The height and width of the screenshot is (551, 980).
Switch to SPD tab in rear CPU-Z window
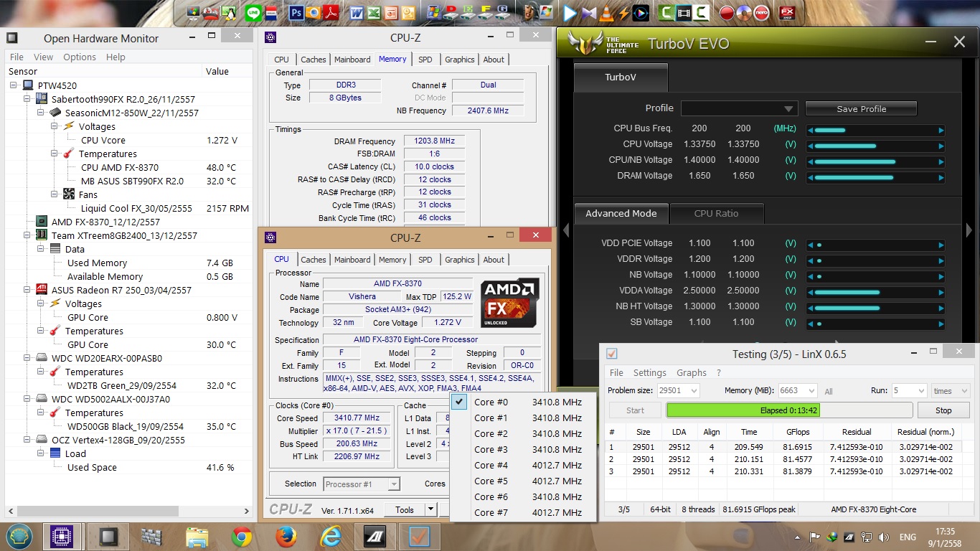(425, 60)
